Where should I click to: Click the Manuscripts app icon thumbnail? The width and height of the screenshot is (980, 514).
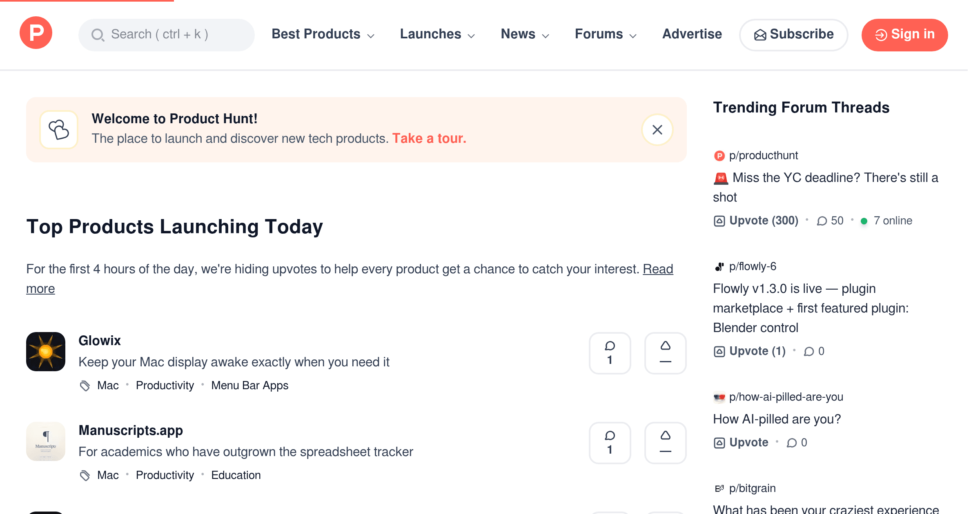[x=46, y=441]
